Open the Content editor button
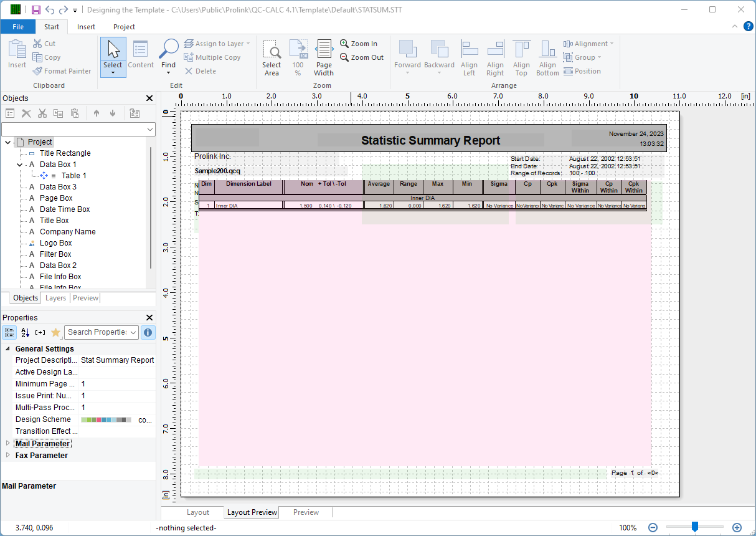The height and width of the screenshot is (536, 756). (x=141, y=54)
